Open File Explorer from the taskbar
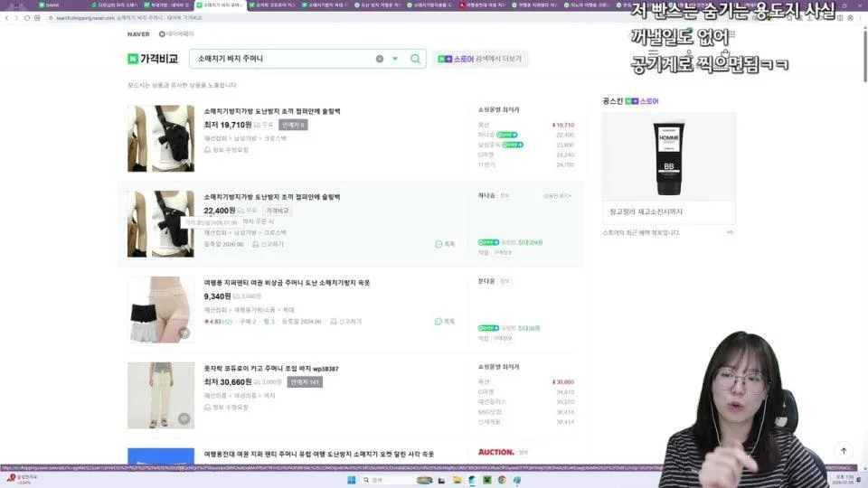Screen dimensions: 868x488 click(x=457, y=480)
